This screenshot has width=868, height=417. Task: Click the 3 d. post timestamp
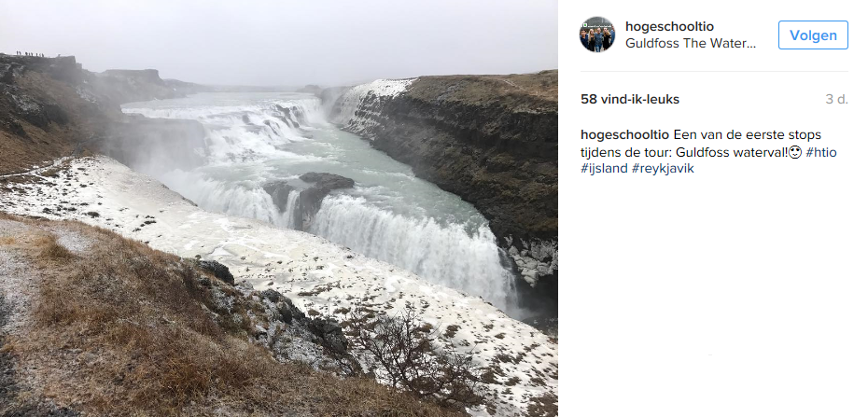click(836, 100)
